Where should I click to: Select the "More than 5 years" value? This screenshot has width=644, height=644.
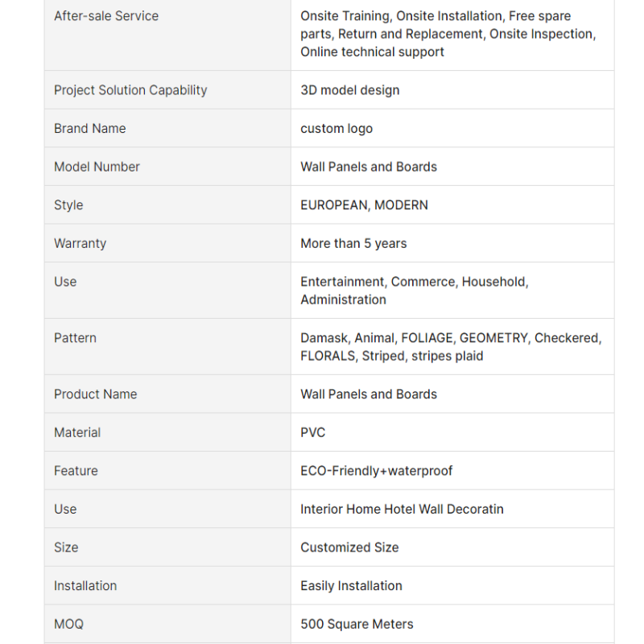(x=353, y=243)
